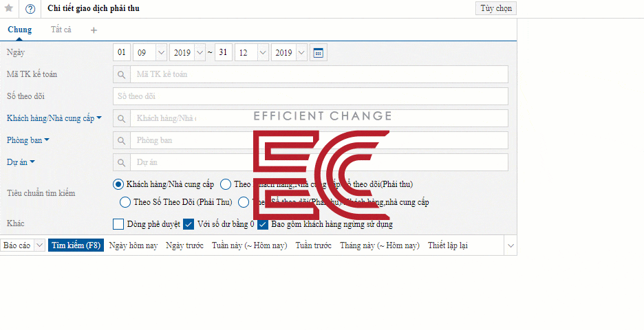Open end year dropdown 2019

click(x=301, y=52)
